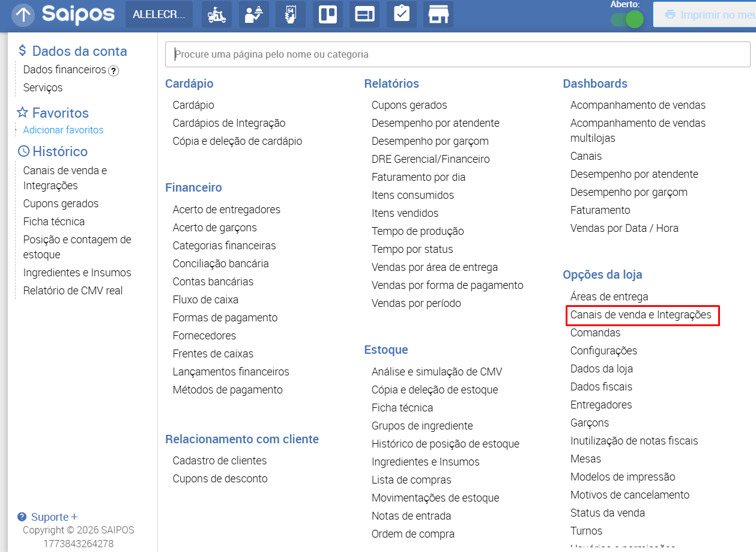The height and width of the screenshot is (552, 756).
Task: Open Cupons gerados from Histórico list
Action: pyautogui.click(x=61, y=204)
